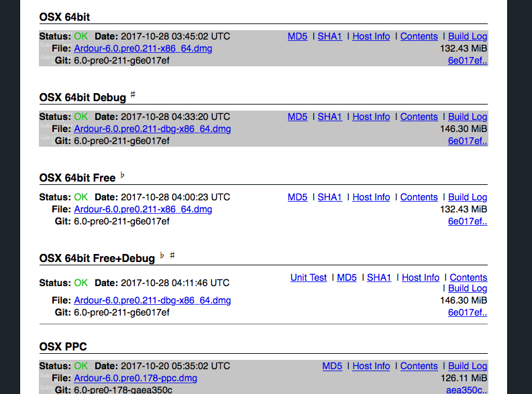Open Contents link for OSX 64bit Free

tap(419, 198)
